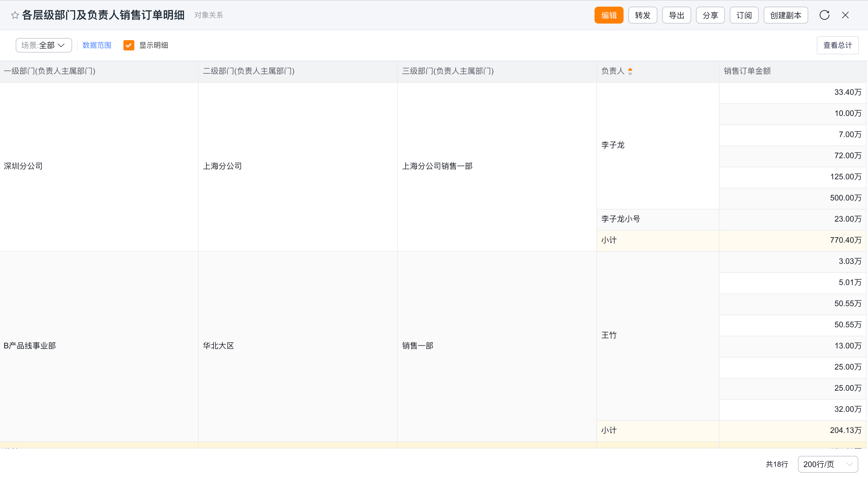
Task: Click the 13.00万 amount cell
Action: pyautogui.click(x=793, y=346)
